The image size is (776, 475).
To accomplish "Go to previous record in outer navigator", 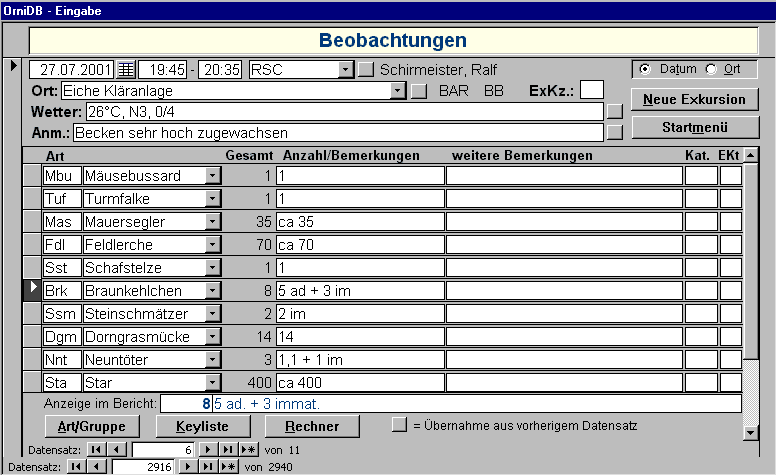I will tap(100, 467).
